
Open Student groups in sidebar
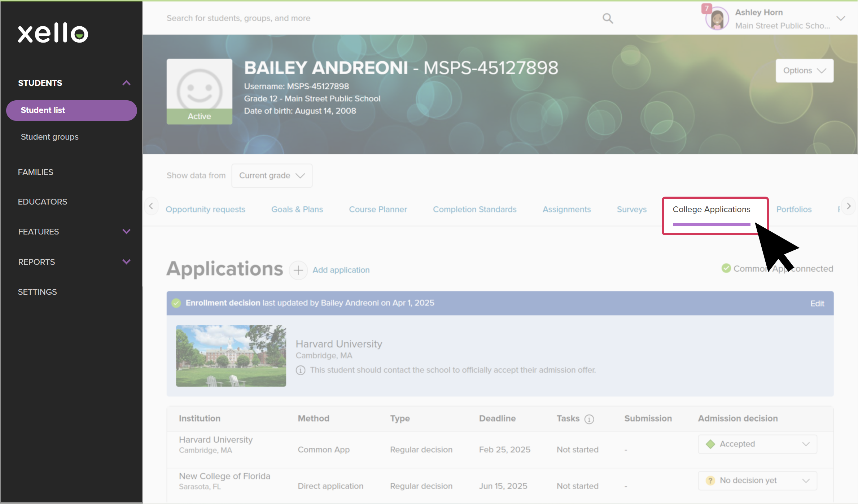pyautogui.click(x=50, y=137)
